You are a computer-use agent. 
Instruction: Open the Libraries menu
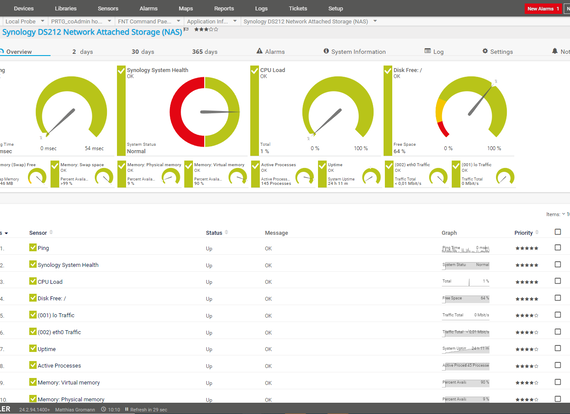pos(66,8)
